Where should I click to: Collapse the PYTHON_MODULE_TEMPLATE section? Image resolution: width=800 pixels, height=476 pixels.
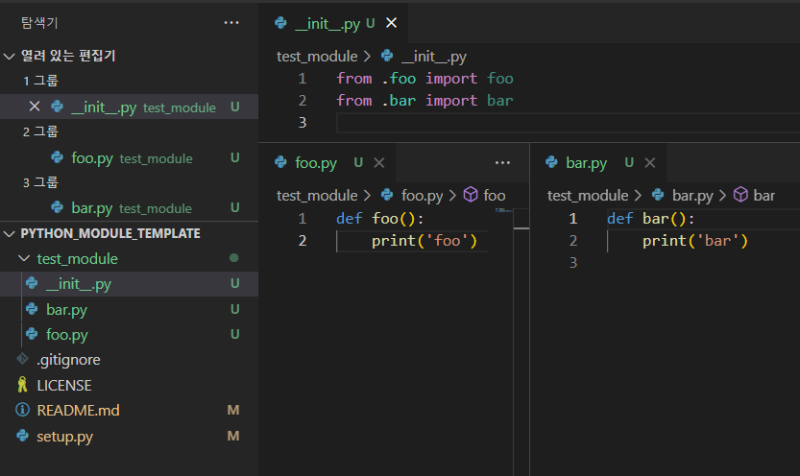[10, 233]
